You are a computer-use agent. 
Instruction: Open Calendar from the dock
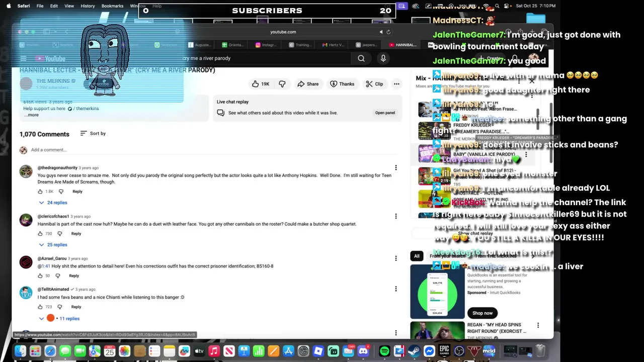pos(110,351)
